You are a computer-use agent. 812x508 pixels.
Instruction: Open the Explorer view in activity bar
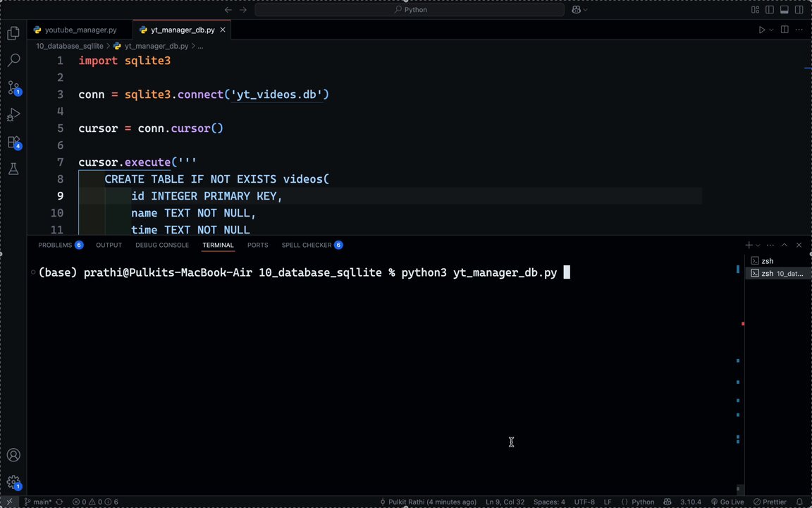[13, 33]
